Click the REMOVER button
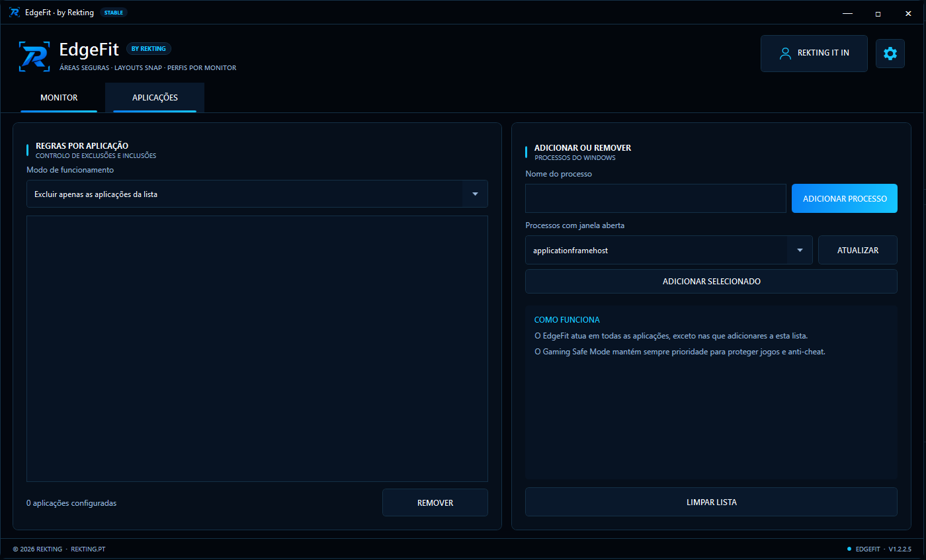 [x=435, y=502]
